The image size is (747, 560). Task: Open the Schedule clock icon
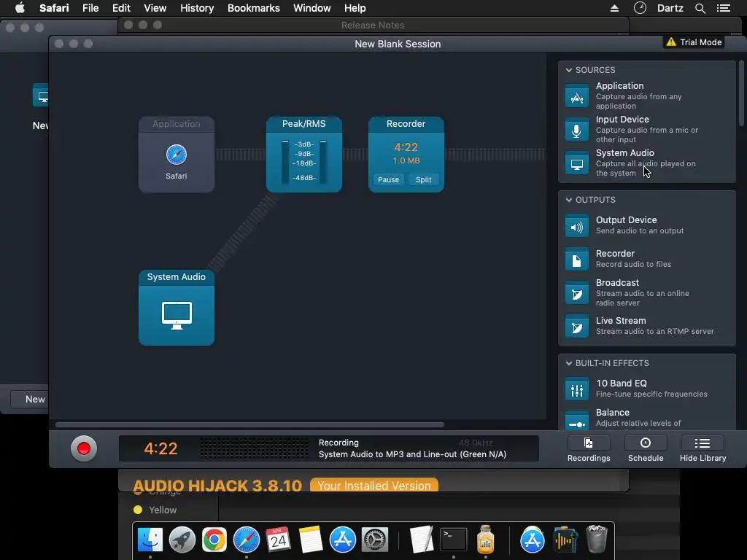(x=646, y=443)
